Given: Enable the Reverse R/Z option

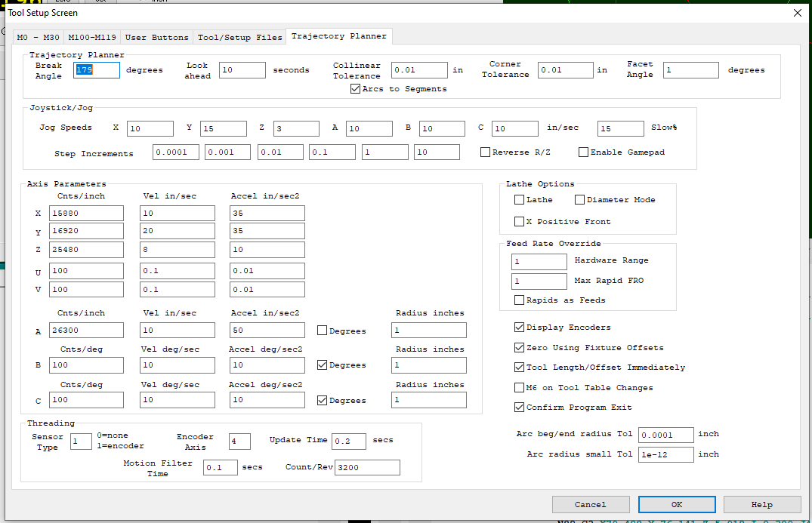Looking at the screenshot, I should [x=486, y=152].
